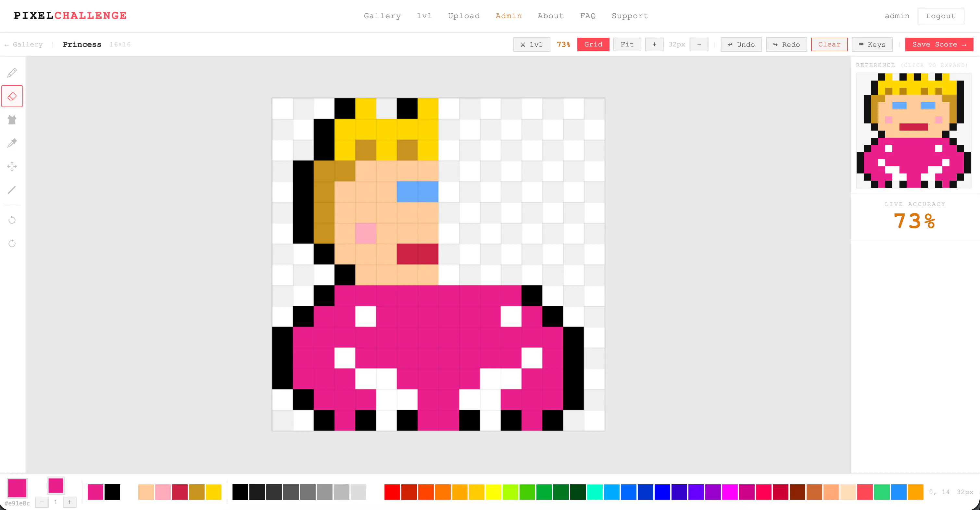
Task: Click the Logout button
Action: point(940,16)
